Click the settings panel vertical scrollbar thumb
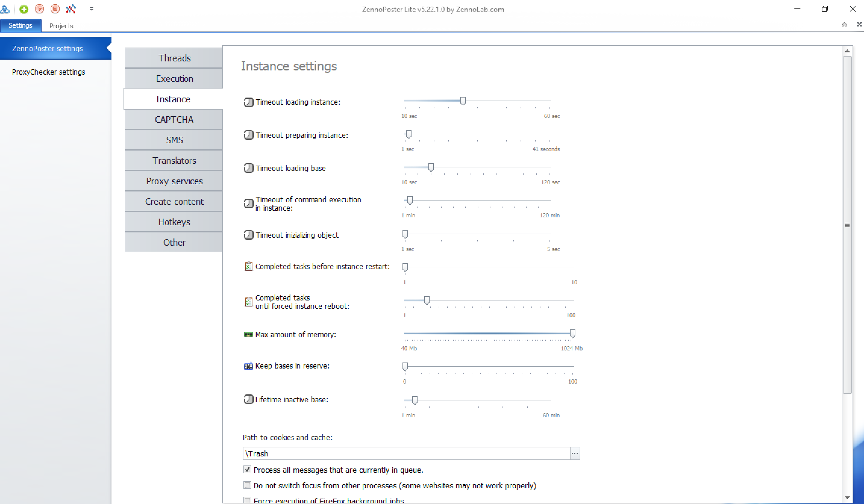Screen dimensions: 864x504 point(847,225)
